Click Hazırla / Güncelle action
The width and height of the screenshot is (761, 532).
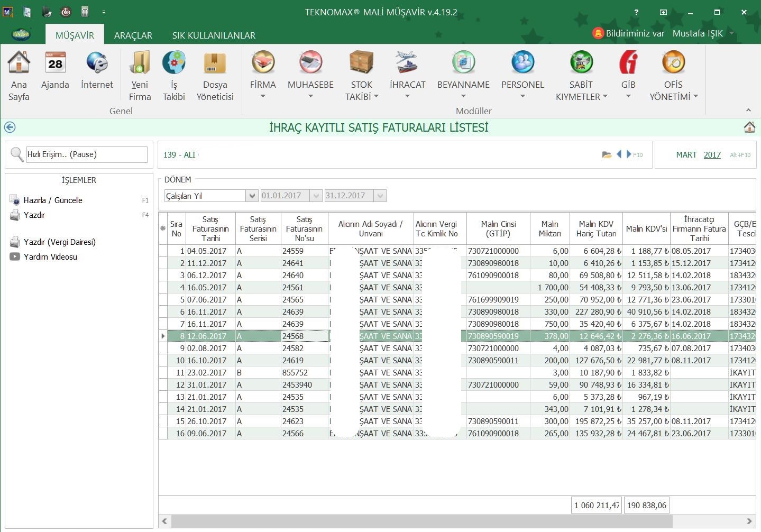click(53, 200)
